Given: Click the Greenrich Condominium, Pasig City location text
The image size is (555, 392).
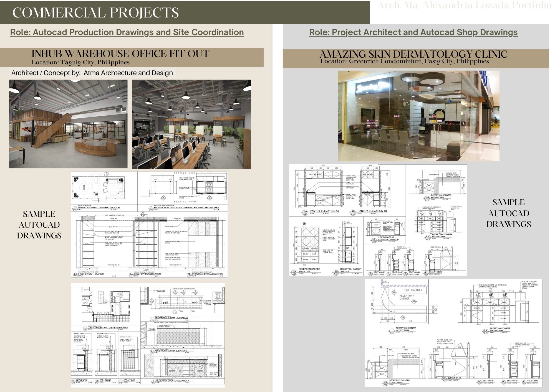Looking at the screenshot, I should [x=404, y=61].
